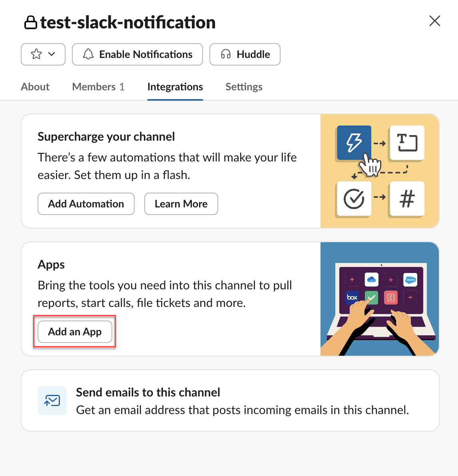Click the checkmark circle tile in illustration
The height and width of the screenshot is (476, 458).
354,199
